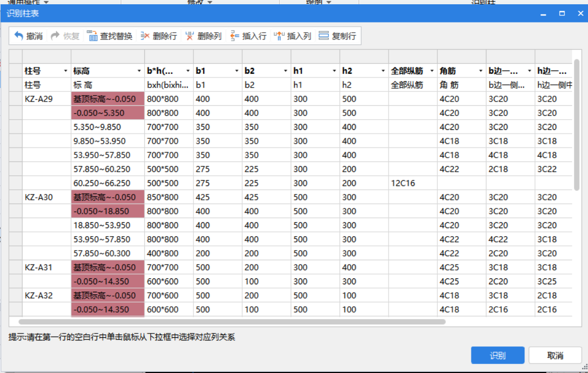Select the 全部纵筋 label cell in second row

click(413, 85)
